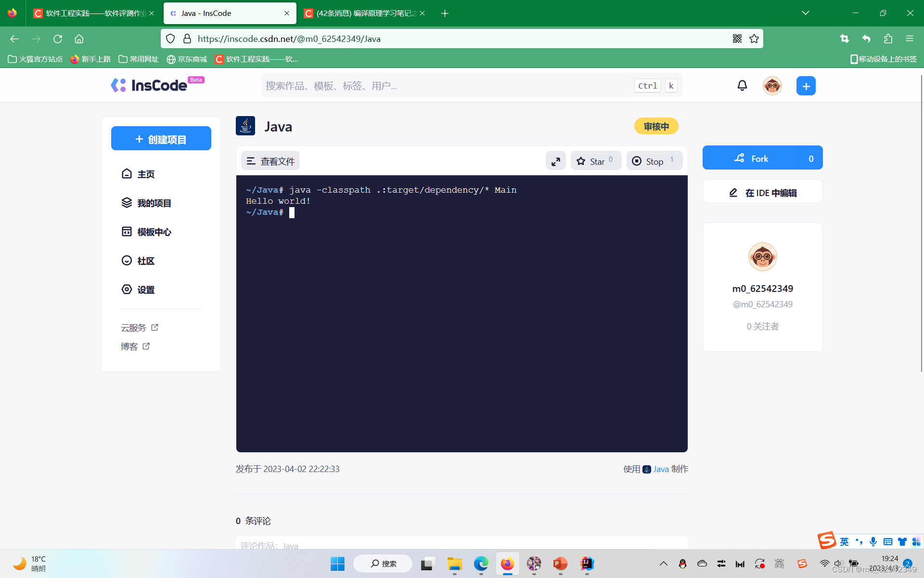Click the blue plus icon in header
This screenshot has height=578, width=924.
(806, 86)
